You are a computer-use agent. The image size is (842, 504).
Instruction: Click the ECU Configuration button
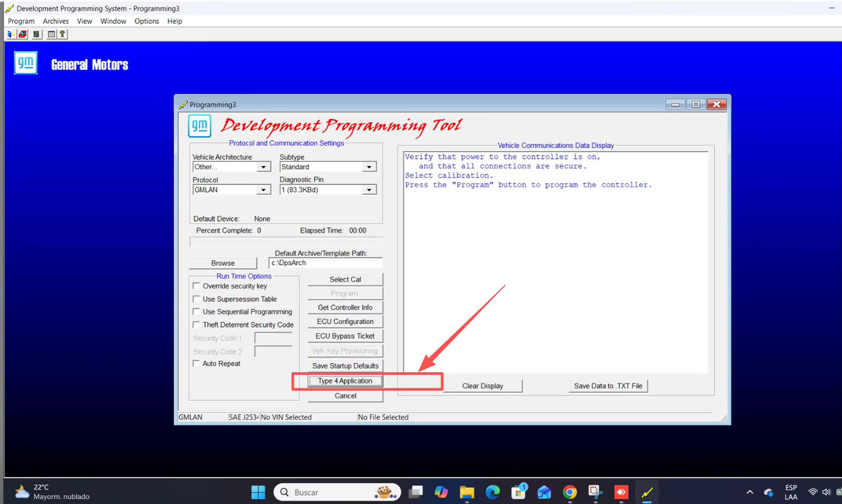pos(345,322)
